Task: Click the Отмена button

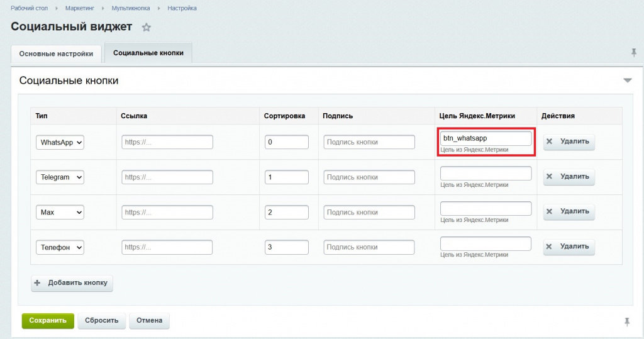Action: (x=149, y=321)
